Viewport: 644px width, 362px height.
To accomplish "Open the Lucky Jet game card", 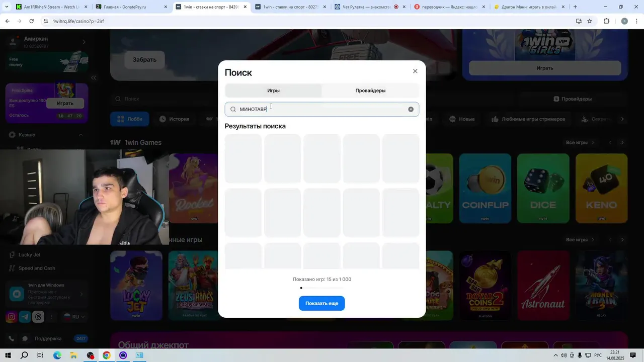I will point(136,286).
